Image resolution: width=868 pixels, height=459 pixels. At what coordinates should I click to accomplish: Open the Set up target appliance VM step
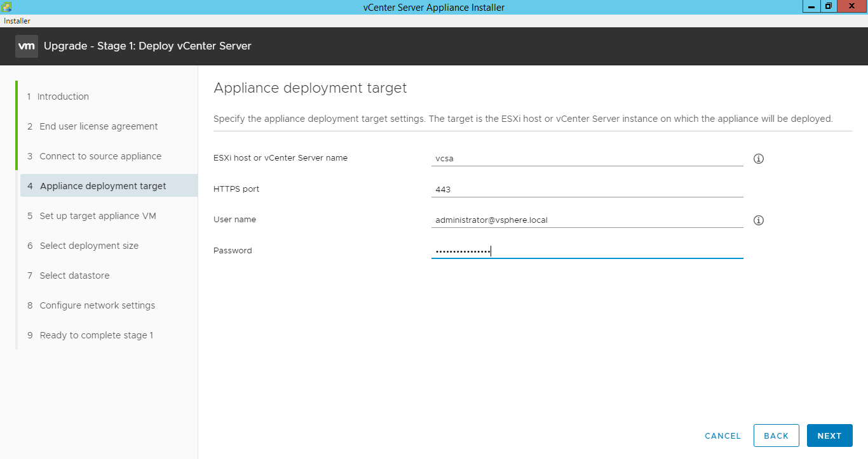point(97,215)
